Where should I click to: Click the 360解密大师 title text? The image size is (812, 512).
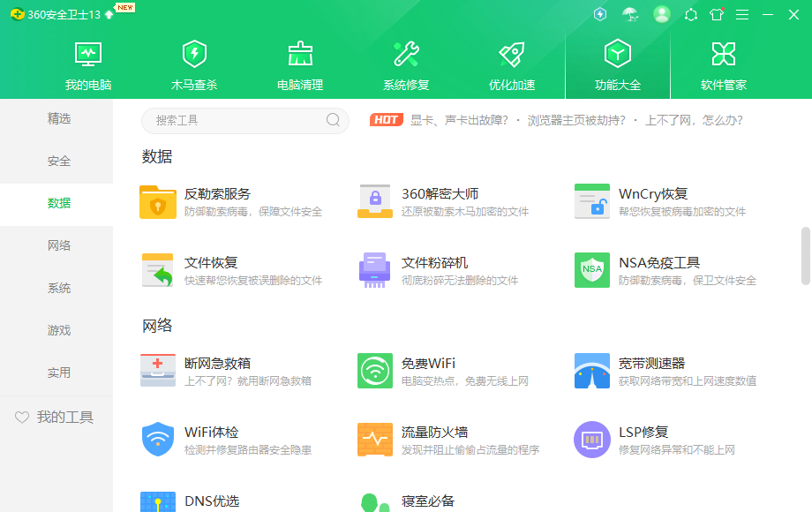[x=440, y=194]
